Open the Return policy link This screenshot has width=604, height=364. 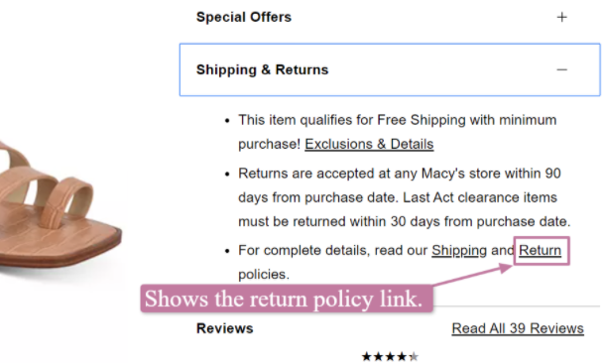(541, 250)
